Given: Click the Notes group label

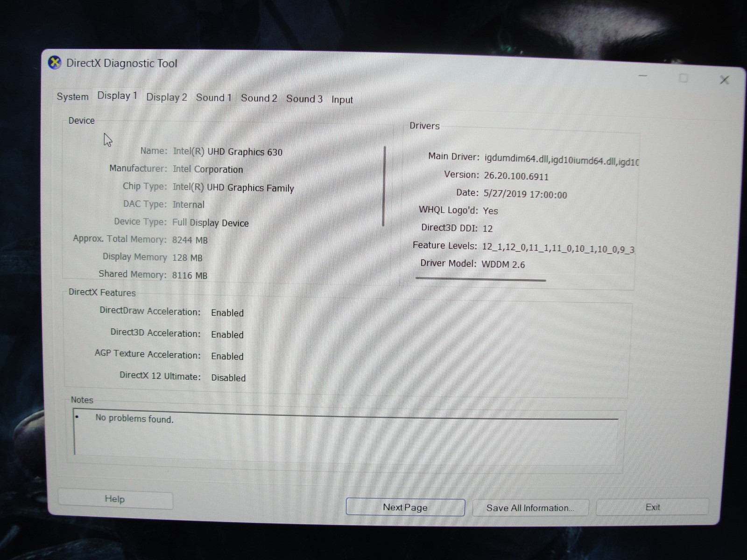Looking at the screenshot, I should tap(82, 400).
